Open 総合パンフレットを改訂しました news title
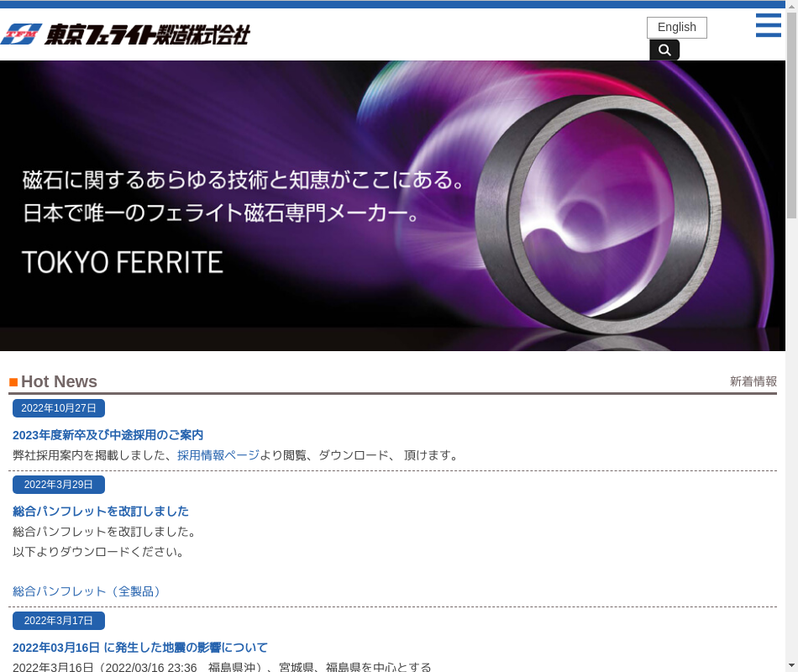Image resolution: width=798 pixels, height=672 pixels. [x=101, y=511]
